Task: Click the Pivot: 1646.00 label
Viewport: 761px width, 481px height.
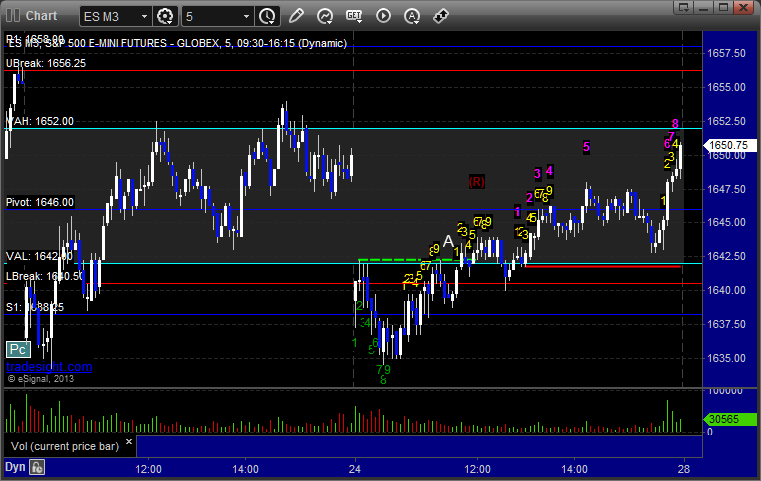Action: [x=40, y=202]
